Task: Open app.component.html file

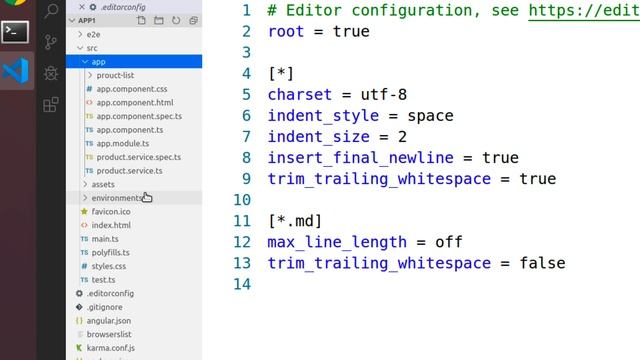Action: pos(135,102)
